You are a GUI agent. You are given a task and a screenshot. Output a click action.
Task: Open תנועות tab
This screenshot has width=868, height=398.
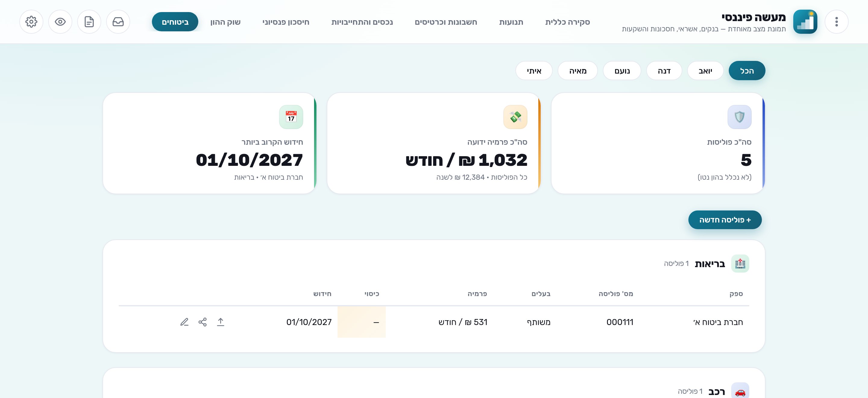coord(511,22)
